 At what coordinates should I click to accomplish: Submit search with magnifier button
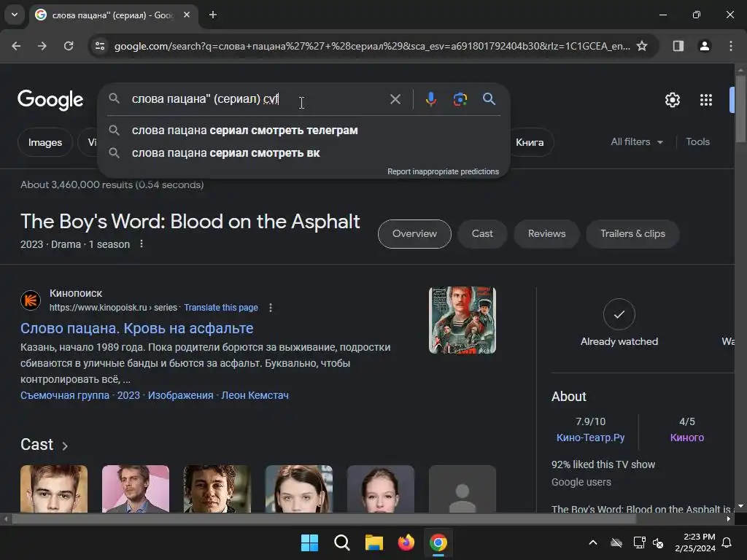tap(489, 99)
